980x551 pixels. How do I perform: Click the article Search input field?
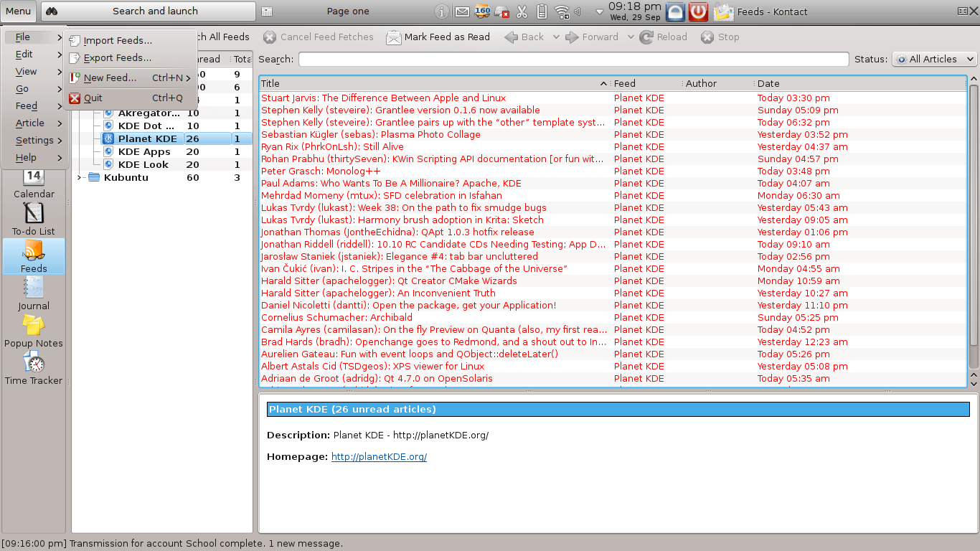click(573, 60)
